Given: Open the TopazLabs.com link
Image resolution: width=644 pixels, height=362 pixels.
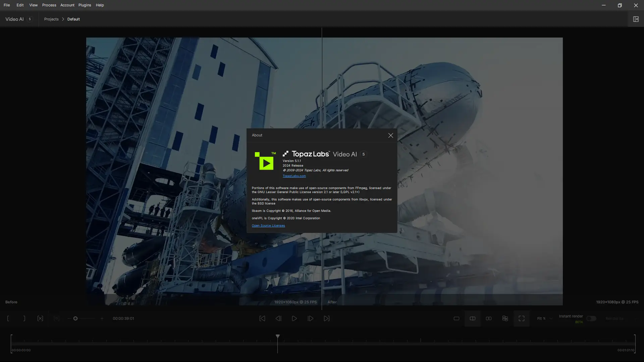Looking at the screenshot, I should (294, 176).
